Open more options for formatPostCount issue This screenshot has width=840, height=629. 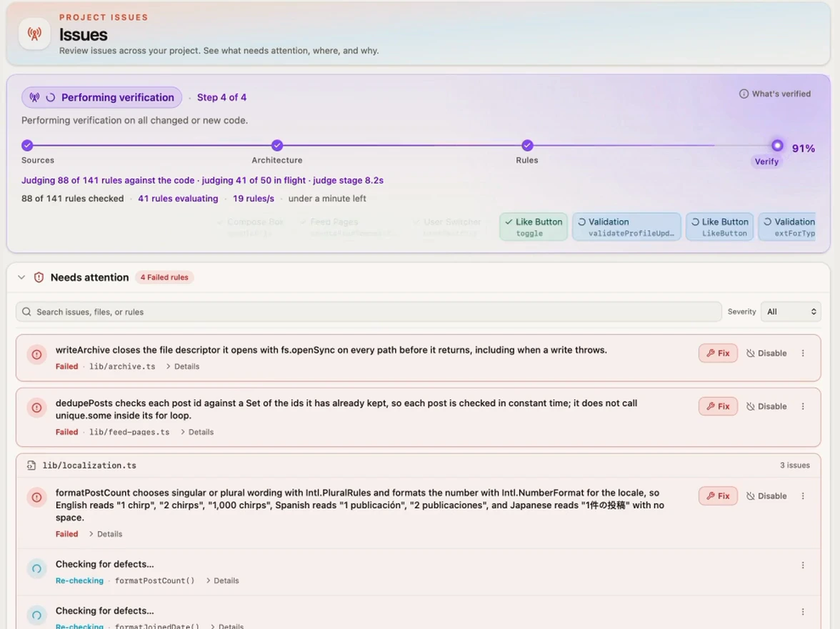point(803,496)
